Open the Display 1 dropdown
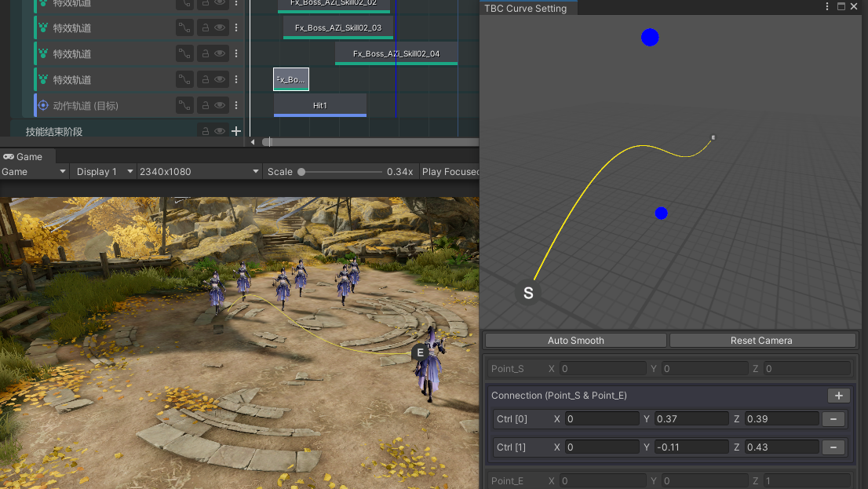 click(x=104, y=172)
